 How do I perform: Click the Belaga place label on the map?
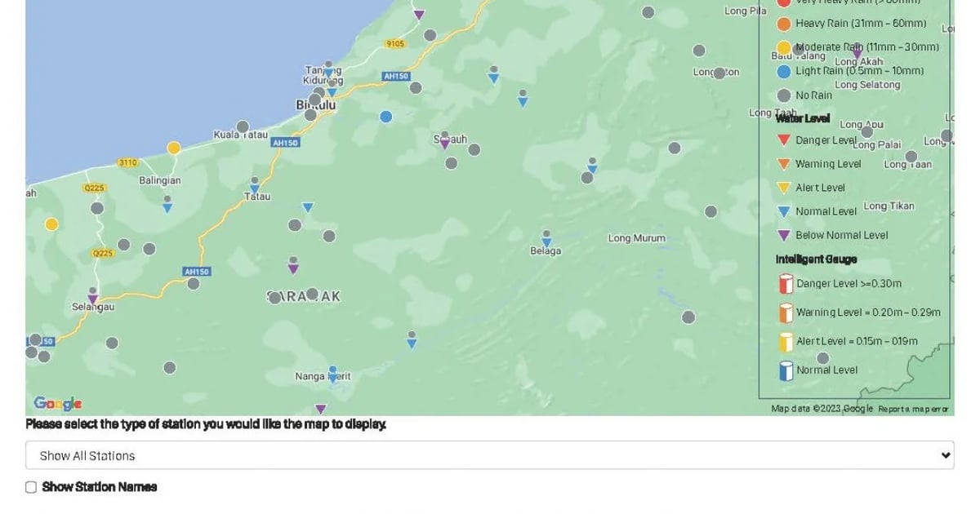tap(544, 250)
